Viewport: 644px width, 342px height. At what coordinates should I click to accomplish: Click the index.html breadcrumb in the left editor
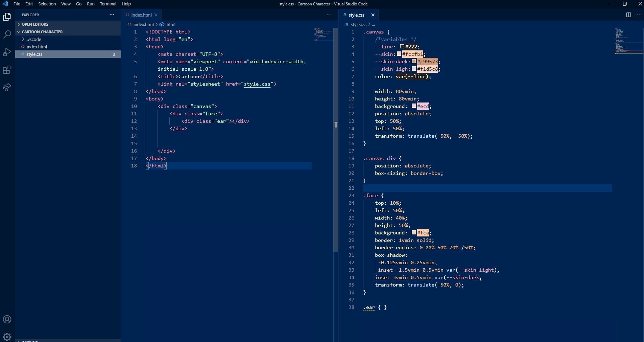pyautogui.click(x=143, y=24)
